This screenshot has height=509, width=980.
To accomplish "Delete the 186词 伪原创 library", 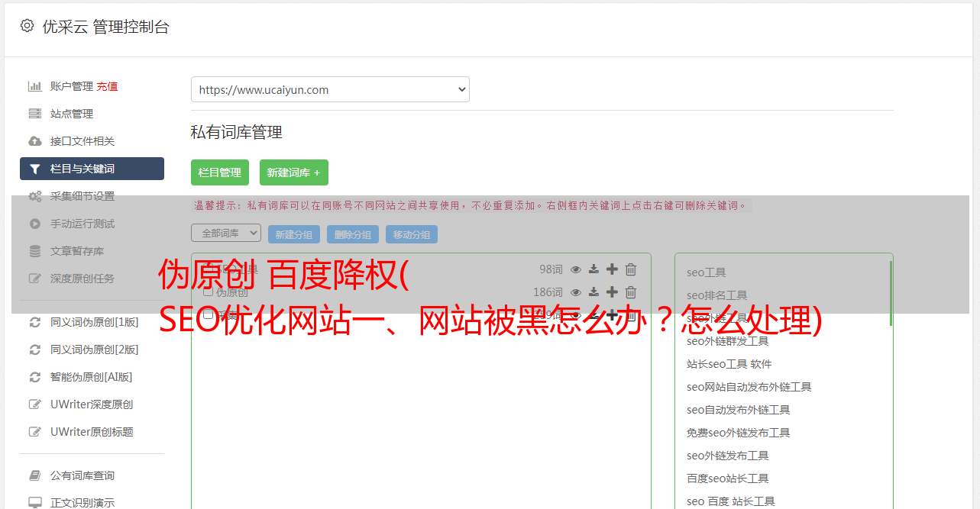I will (631, 292).
